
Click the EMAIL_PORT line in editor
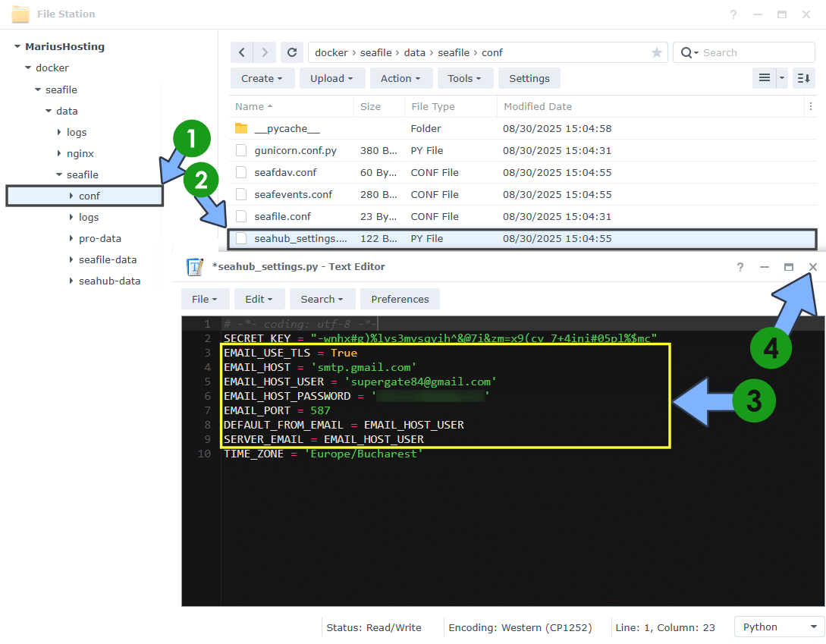coord(277,410)
